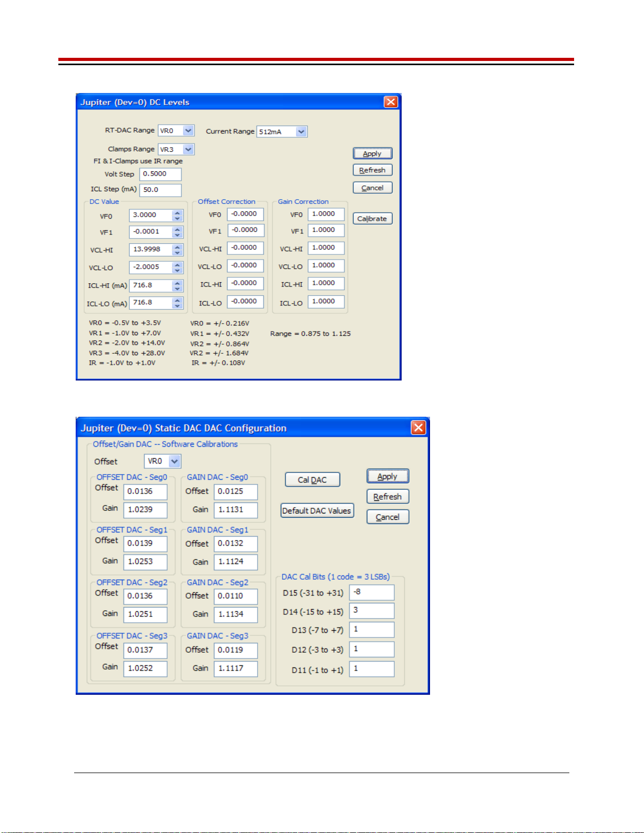Click OFFSET DAC Seg0 Gain field
This screenshot has width=644, height=833.
point(145,510)
